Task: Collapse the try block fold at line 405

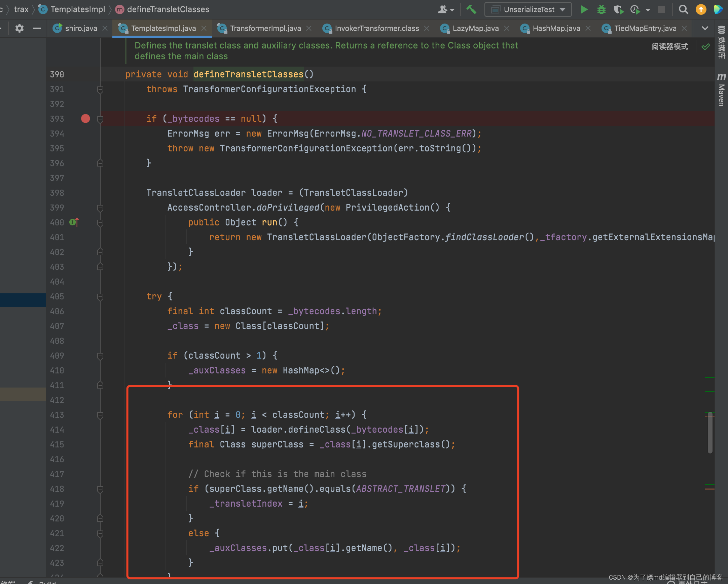Action: pos(100,296)
